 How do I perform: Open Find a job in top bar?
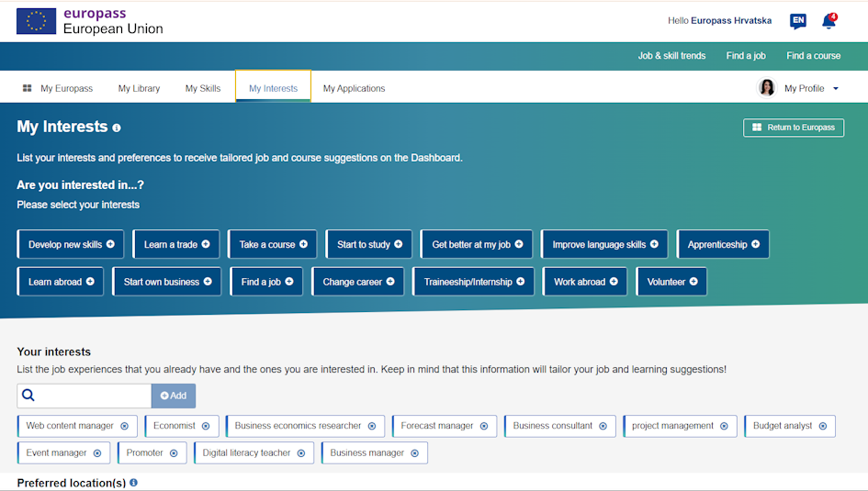[746, 56]
